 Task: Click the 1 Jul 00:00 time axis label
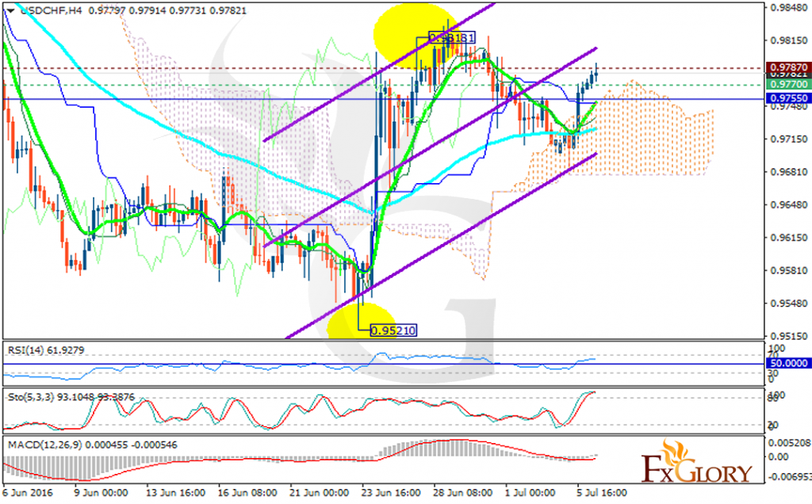(x=530, y=493)
